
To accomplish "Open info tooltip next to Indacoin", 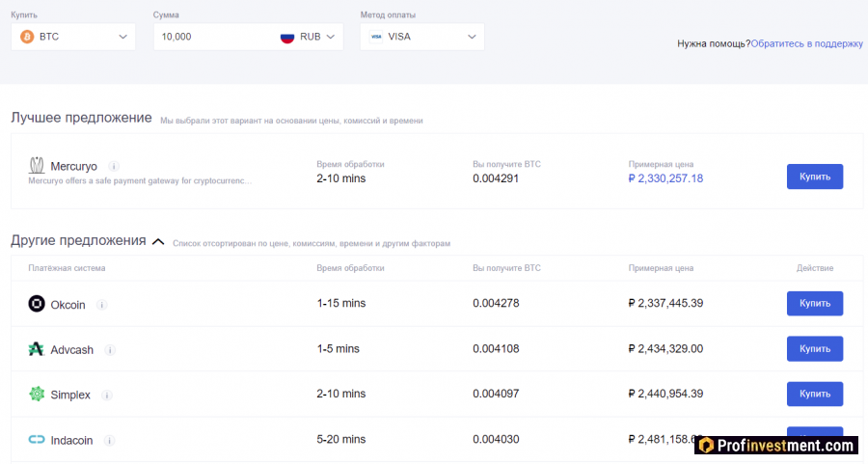I will coord(109,441).
